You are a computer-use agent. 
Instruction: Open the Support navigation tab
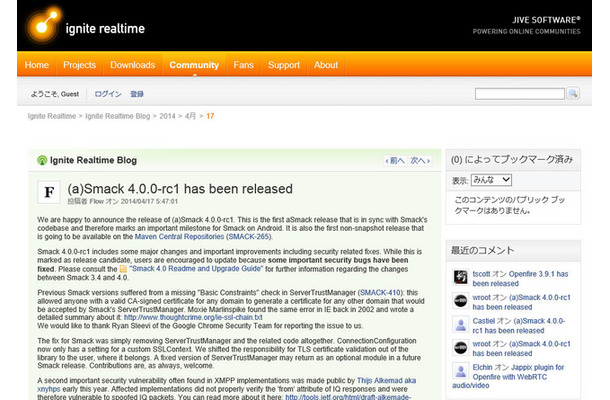(x=284, y=65)
